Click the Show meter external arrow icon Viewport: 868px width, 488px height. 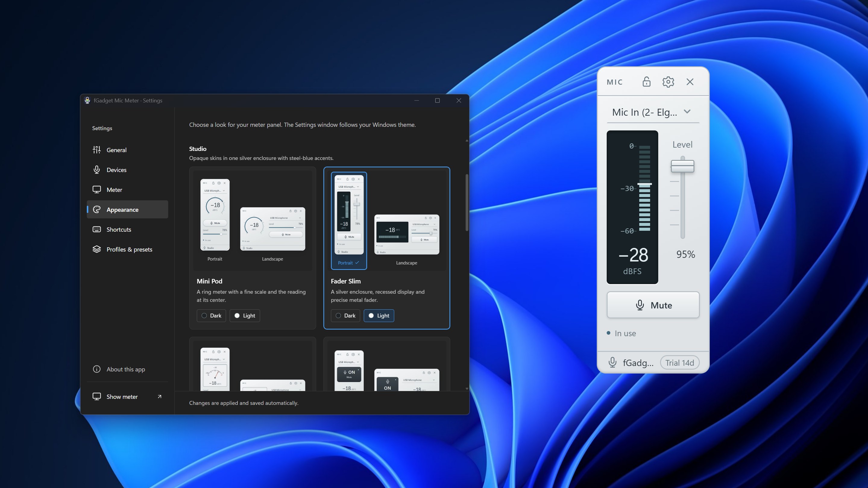[159, 397]
